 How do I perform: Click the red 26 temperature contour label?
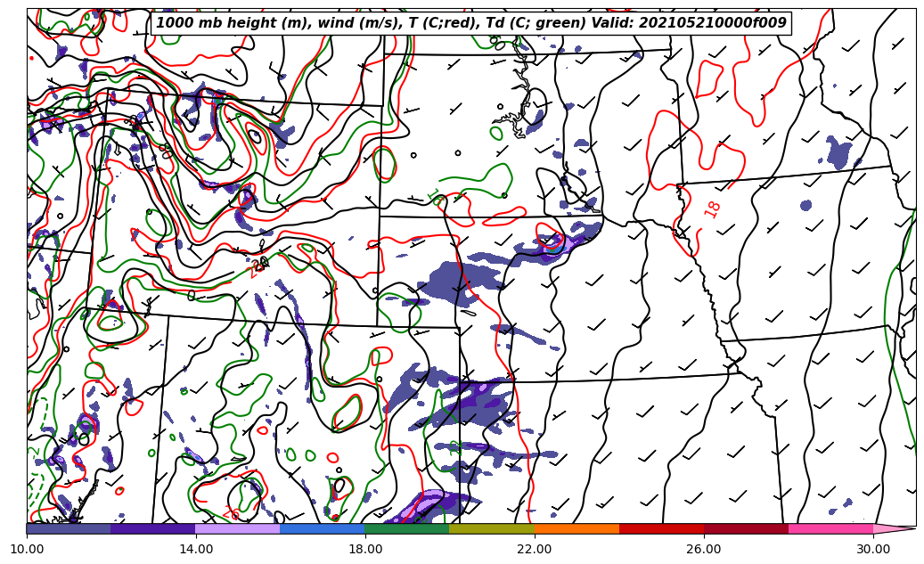click(x=231, y=513)
